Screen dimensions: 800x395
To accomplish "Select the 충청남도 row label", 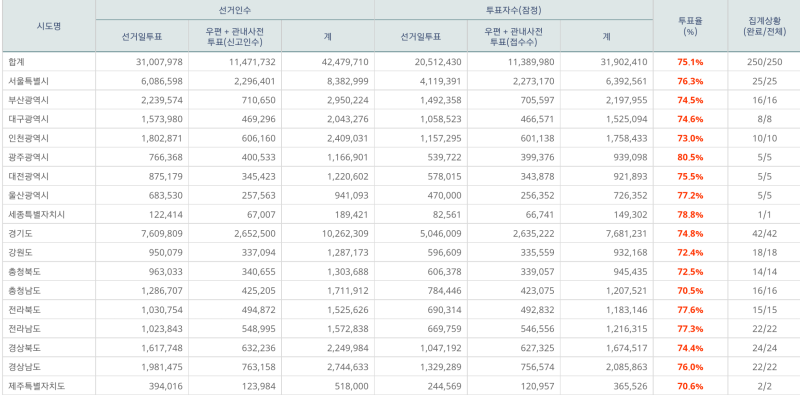I will tap(24, 291).
